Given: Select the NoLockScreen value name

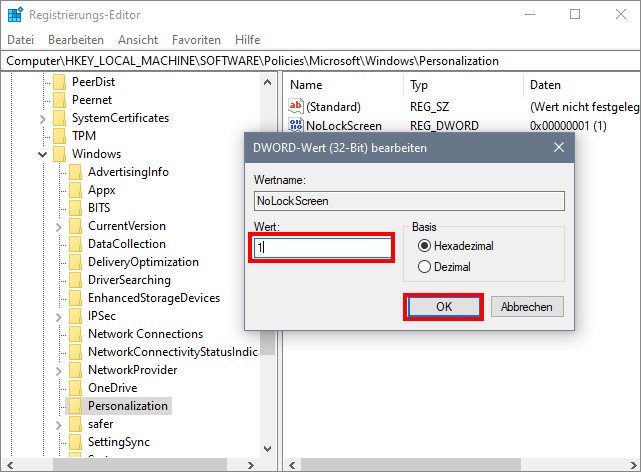Looking at the screenshot, I should (x=344, y=125).
